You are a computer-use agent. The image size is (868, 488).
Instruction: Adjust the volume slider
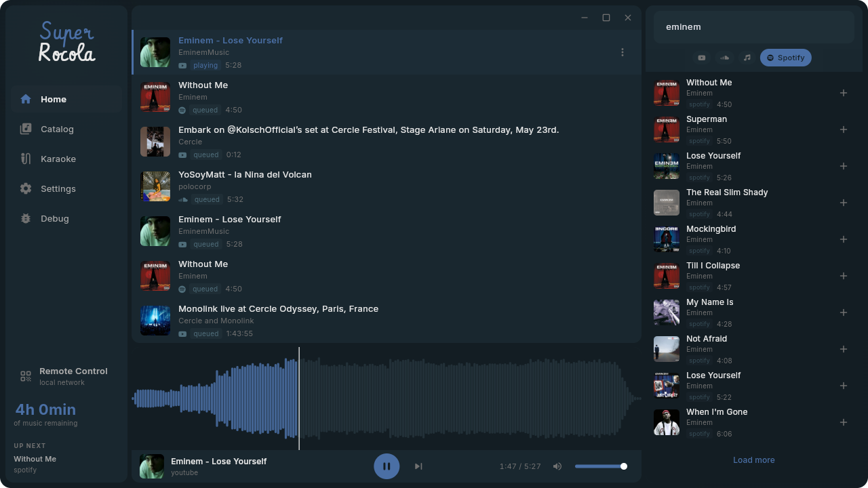(599, 466)
